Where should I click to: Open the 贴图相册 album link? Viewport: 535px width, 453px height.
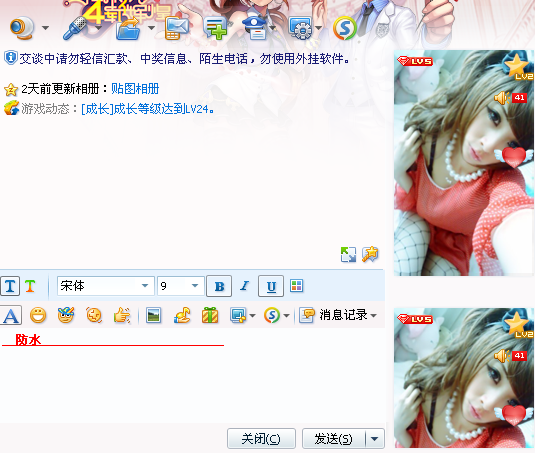click(135, 89)
